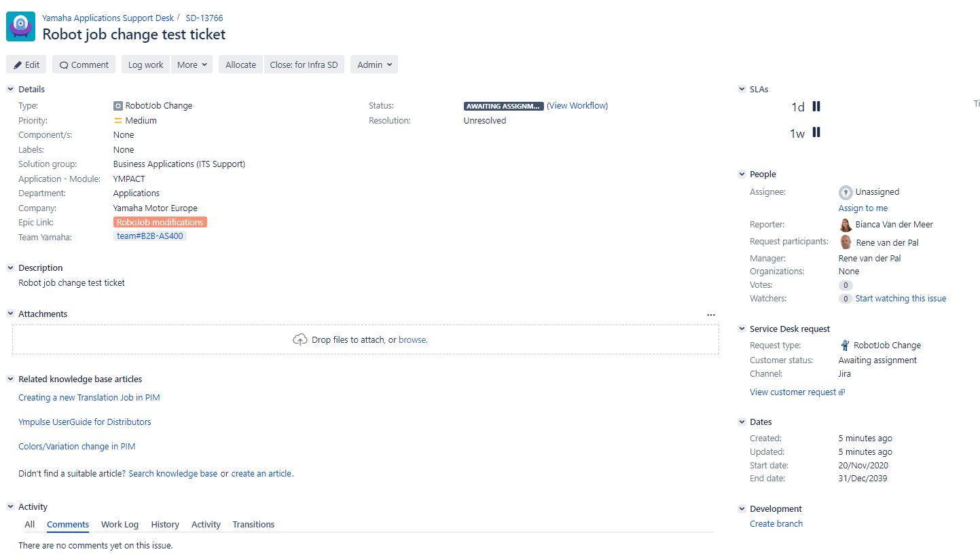Image resolution: width=980 pixels, height=558 pixels.
Task: Click the Description text 'Robot job change test ticket'
Action: tap(71, 283)
